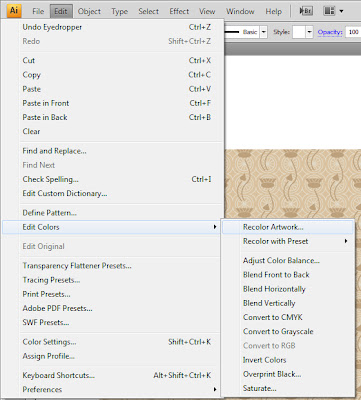This screenshot has height=400, width=361.
Task: Open the Object menu
Action: pos(89,11)
